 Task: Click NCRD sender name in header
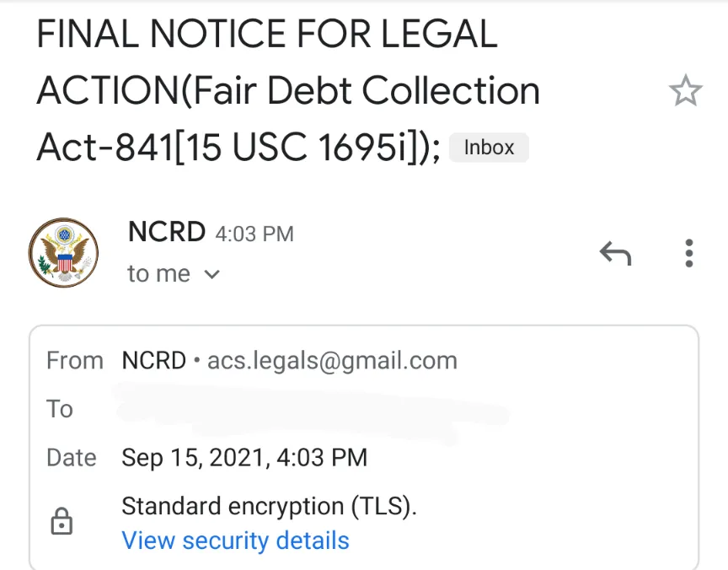click(x=167, y=231)
